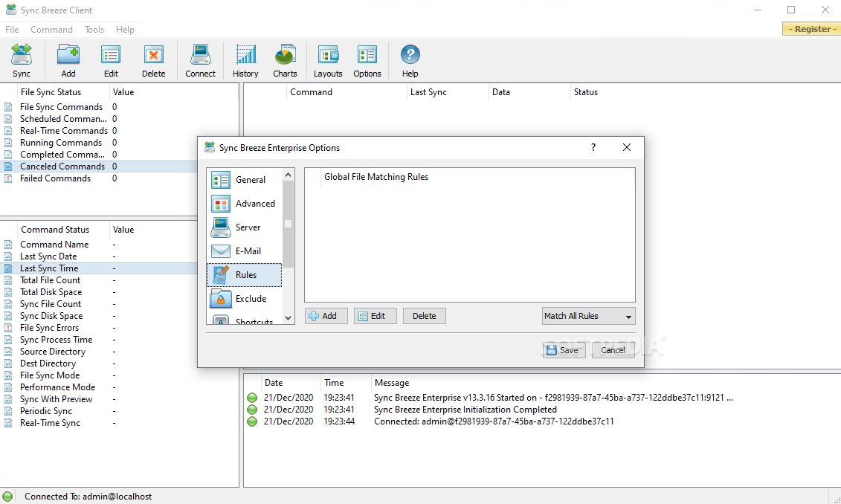Click the Sync Breeze Enterprise v13.3.16 Started message
This screenshot has height=504, width=841.
coord(553,398)
